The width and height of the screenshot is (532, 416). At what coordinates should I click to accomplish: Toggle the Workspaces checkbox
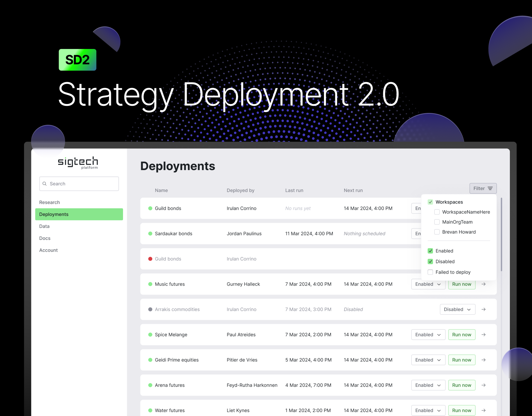430,202
